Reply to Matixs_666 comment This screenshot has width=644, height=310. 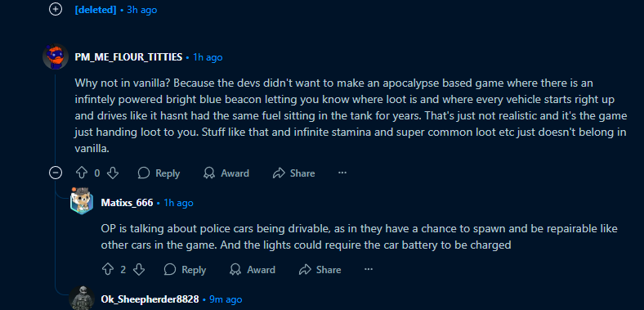pyautogui.click(x=185, y=270)
